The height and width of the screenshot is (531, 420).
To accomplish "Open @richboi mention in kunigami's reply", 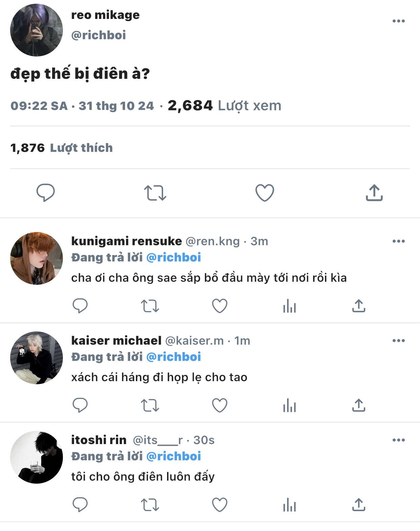I will tap(173, 257).
